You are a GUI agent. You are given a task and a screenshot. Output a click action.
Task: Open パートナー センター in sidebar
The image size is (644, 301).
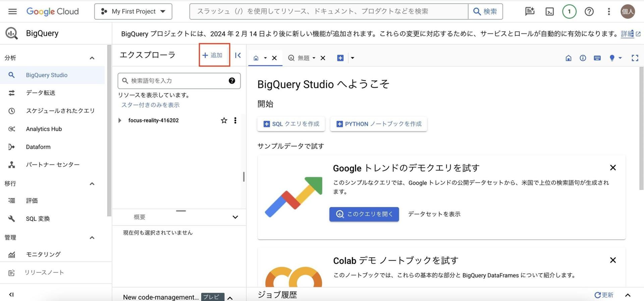click(x=52, y=165)
